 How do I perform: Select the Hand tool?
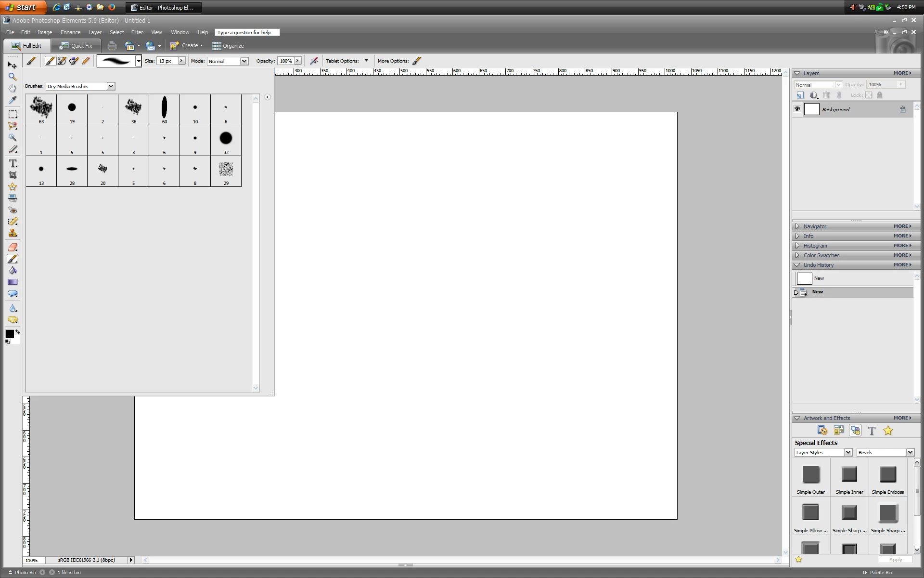click(x=13, y=88)
